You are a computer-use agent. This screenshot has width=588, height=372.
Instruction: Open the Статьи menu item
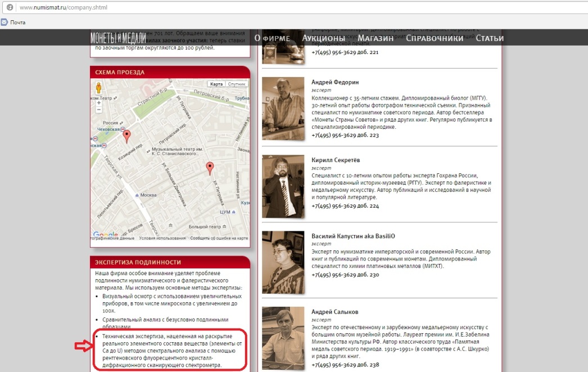pos(490,38)
